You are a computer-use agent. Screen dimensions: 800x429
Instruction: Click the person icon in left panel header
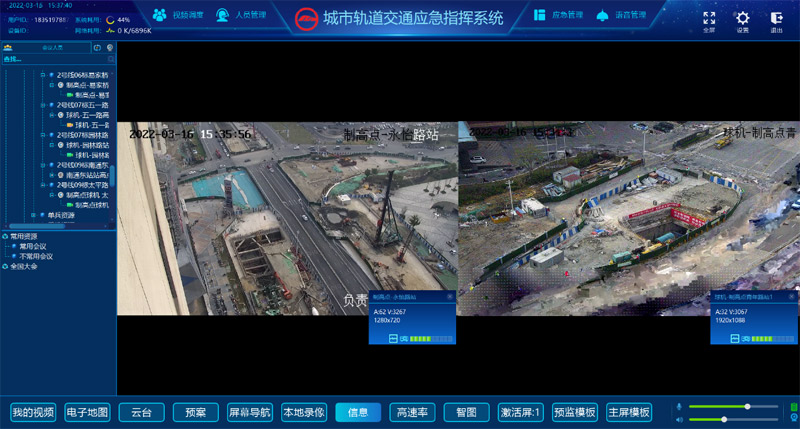pos(8,47)
